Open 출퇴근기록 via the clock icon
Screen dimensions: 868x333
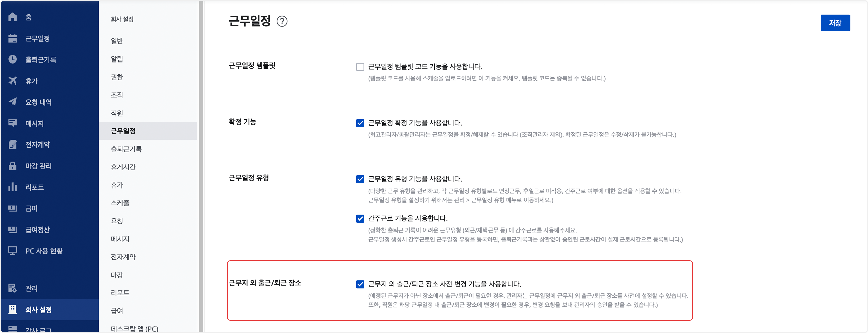click(13, 59)
